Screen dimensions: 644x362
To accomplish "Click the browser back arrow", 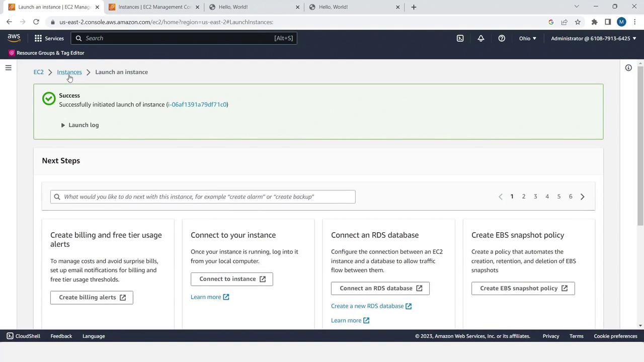I will (9, 22).
